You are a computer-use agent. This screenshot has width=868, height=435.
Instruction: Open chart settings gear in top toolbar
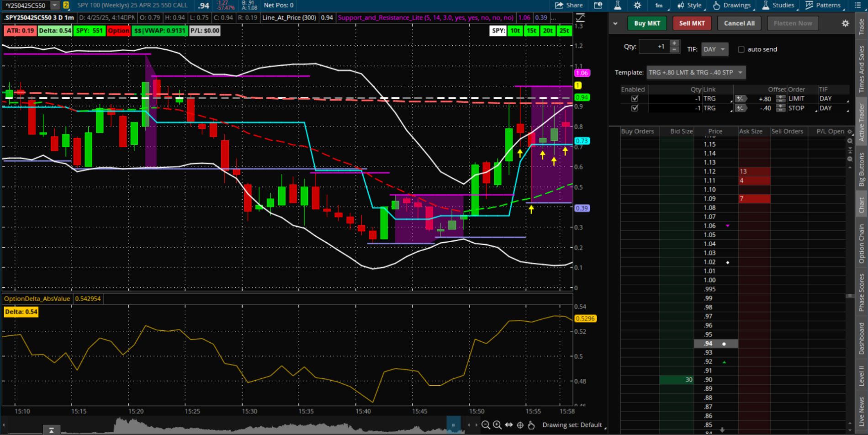(637, 5)
